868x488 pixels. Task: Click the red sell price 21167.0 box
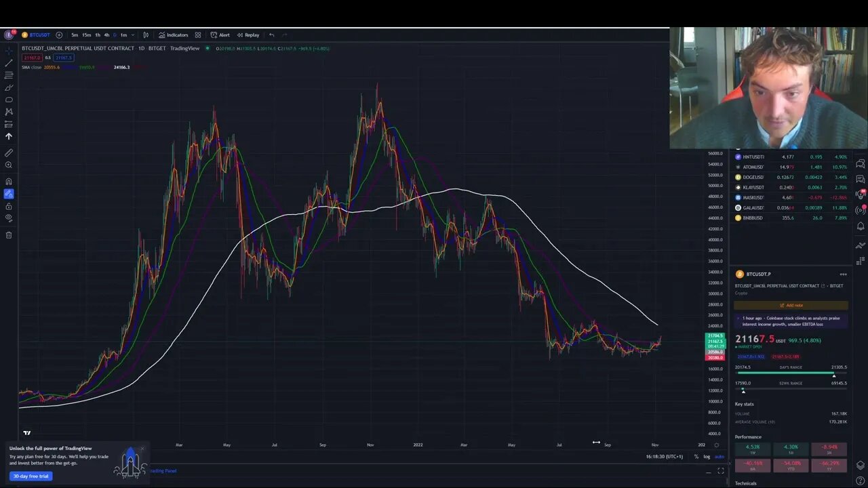[32, 58]
